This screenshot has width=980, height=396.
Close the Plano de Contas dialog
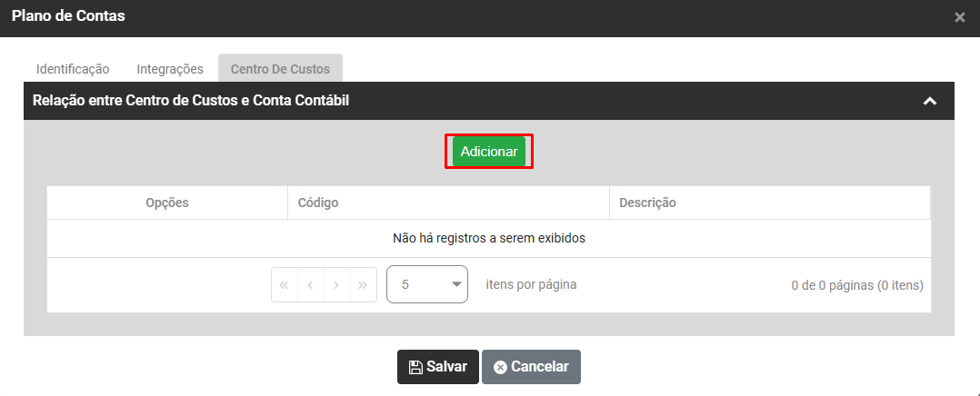pyautogui.click(x=959, y=17)
